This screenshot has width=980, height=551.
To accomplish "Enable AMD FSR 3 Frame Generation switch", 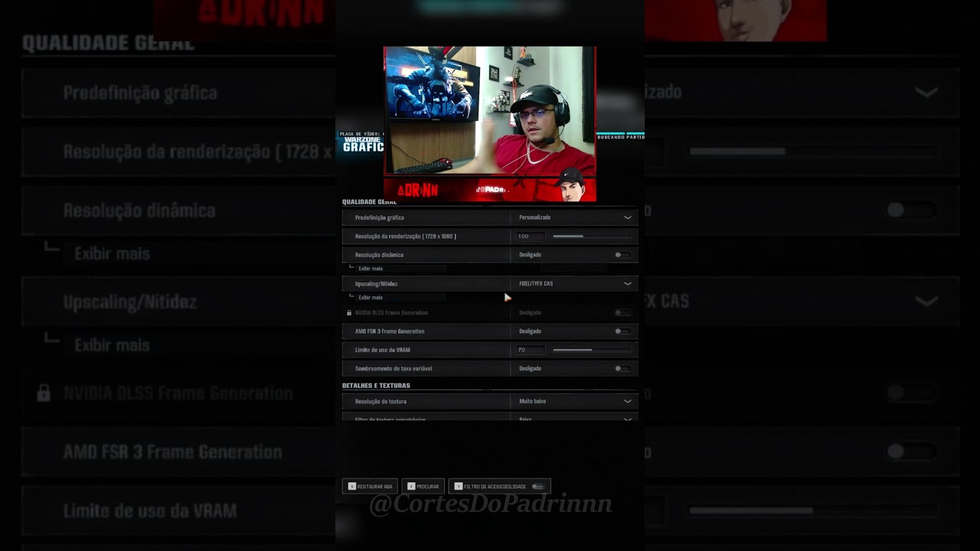I will (622, 331).
